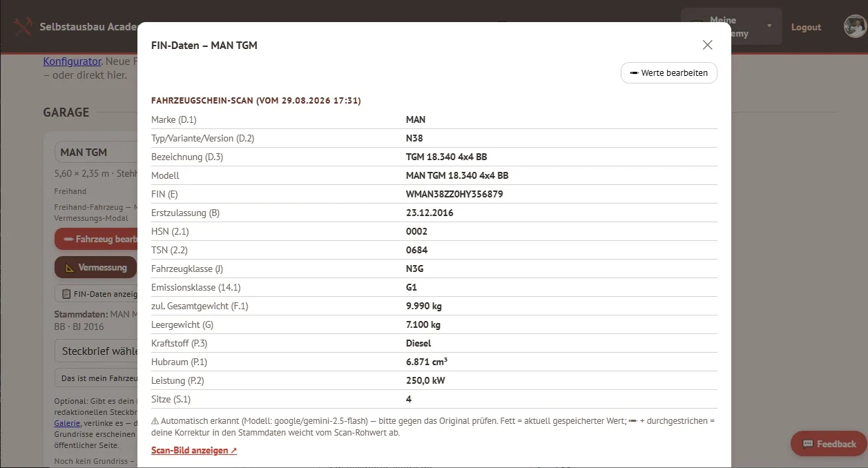
Task: Click the Erstzulassung date 23.12.2016
Action: 430,213
